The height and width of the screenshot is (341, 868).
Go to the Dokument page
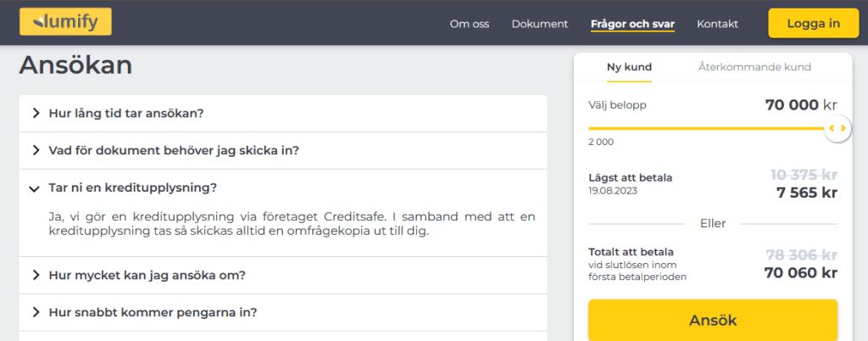click(x=540, y=24)
